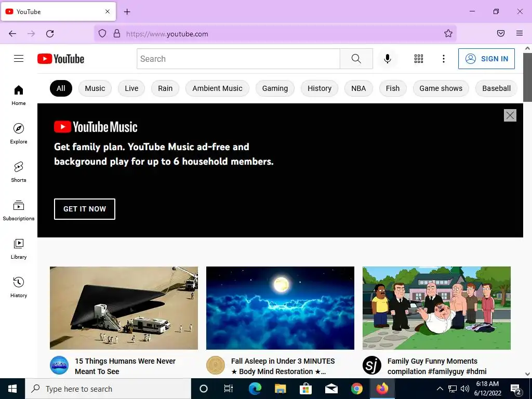Open tracking protection shield icon
The width and height of the screenshot is (532, 399).
click(x=102, y=33)
